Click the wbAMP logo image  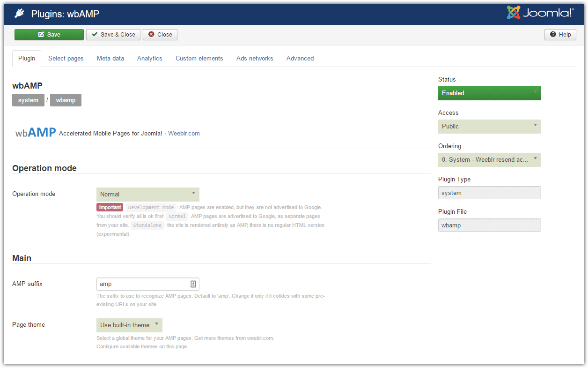point(36,133)
